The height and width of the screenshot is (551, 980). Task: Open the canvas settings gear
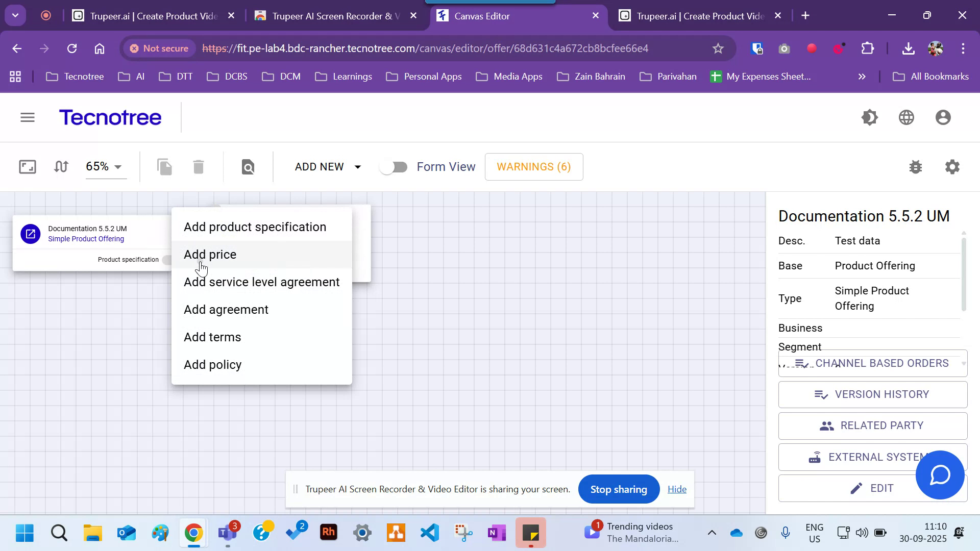pyautogui.click(x=952, y=167)
